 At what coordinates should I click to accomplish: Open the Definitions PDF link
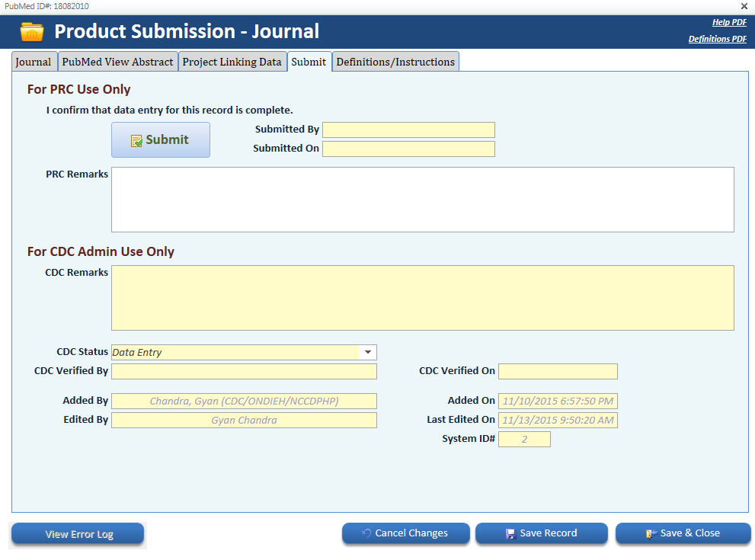pos(717,40)
